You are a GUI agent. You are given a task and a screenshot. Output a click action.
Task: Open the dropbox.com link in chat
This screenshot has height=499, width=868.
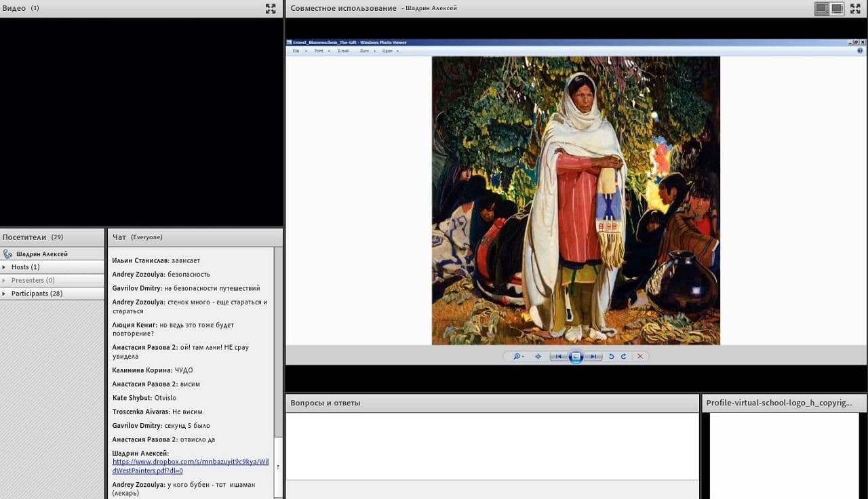[x=191, y=466]
